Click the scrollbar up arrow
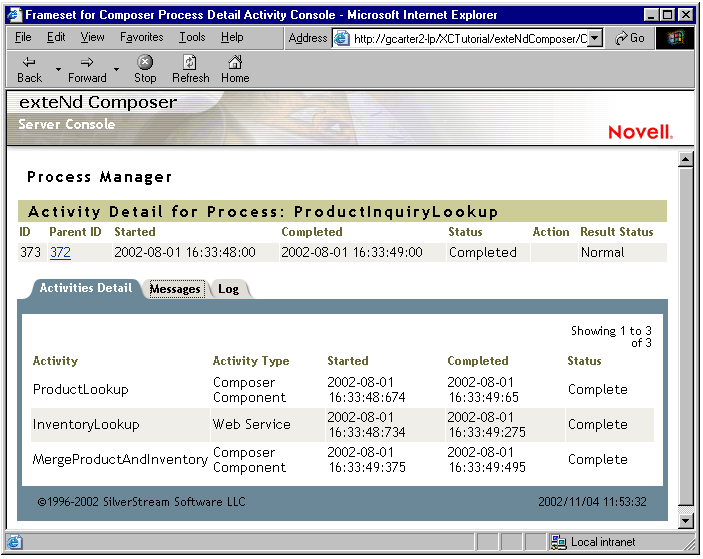The image size is (703, 559). 686,159
